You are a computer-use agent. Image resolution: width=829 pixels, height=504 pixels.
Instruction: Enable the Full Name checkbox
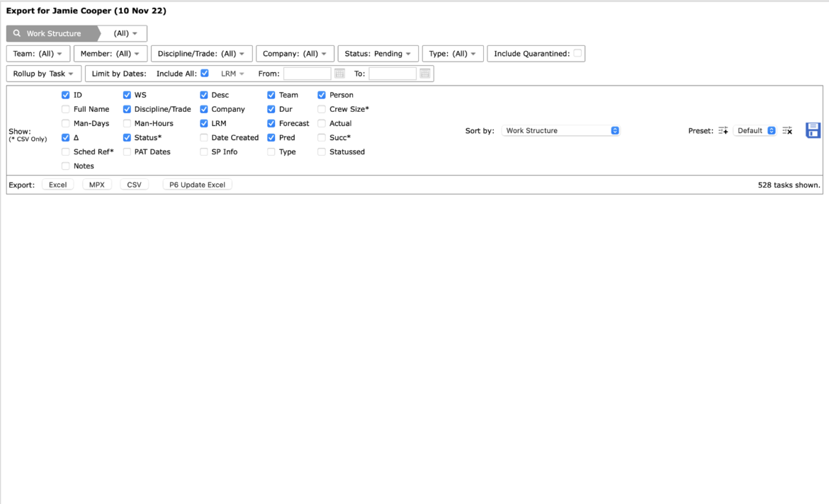(x=66, y=109)
